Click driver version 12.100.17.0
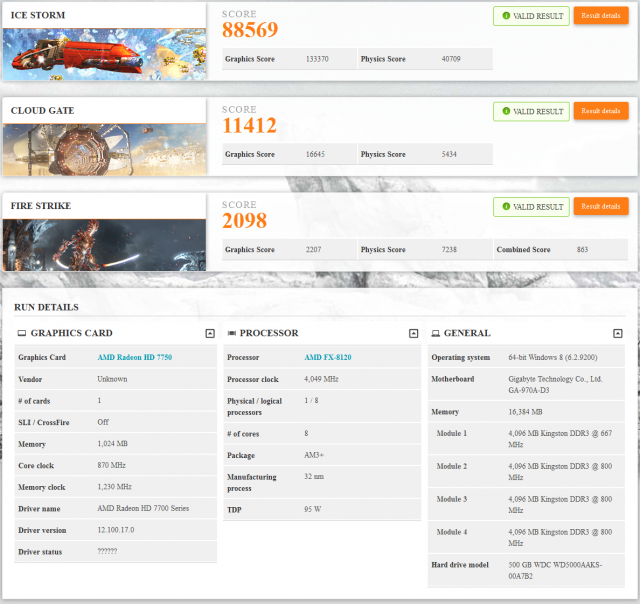The image size is (640, 604). tap(116, 530)
